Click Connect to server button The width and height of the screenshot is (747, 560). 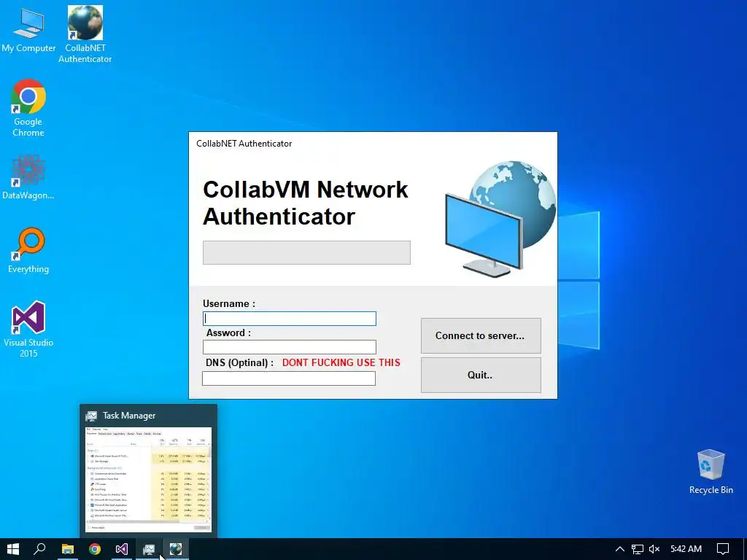[481, 335]
